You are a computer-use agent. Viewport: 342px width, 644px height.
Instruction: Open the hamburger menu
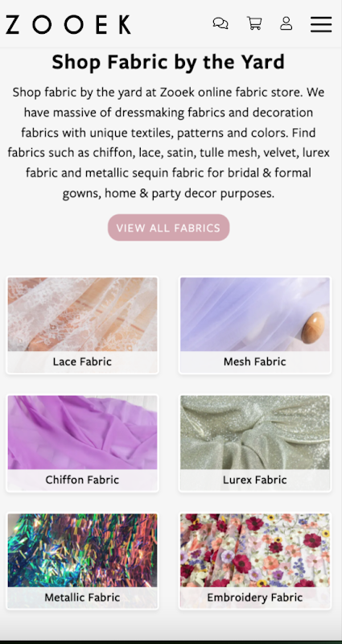coord(321,24)
